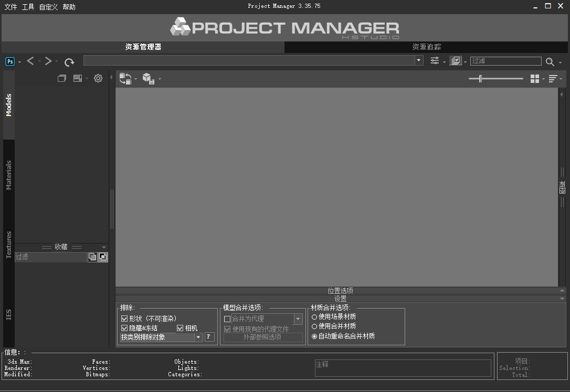The height and width of the screenshot is (392, 570).
Task: Click the filter settings sliders icon
Action: (435, 61)
